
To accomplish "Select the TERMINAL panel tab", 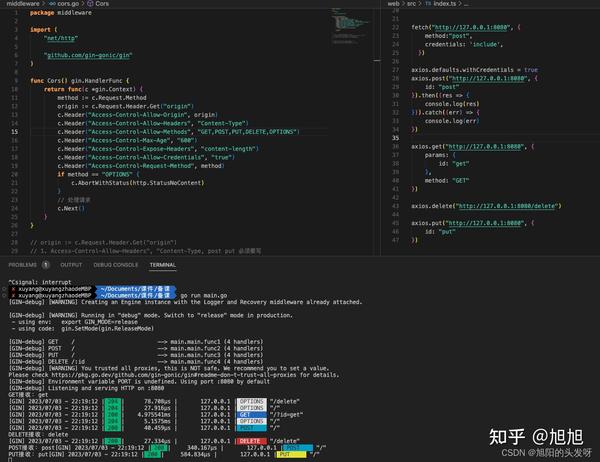I will point(163,265).
